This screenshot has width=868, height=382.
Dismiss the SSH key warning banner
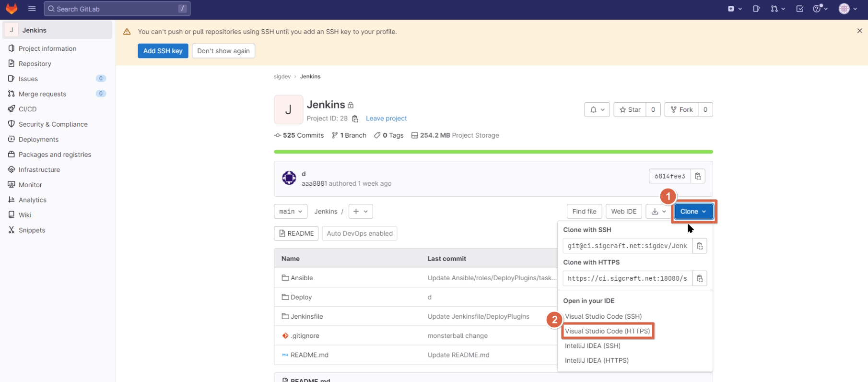click(859, 31)
